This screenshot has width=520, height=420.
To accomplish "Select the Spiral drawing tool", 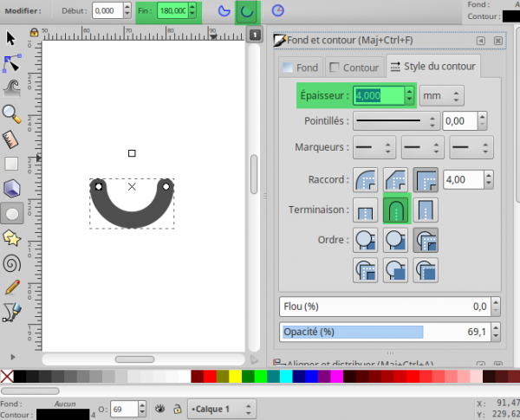I will point(12,263).
